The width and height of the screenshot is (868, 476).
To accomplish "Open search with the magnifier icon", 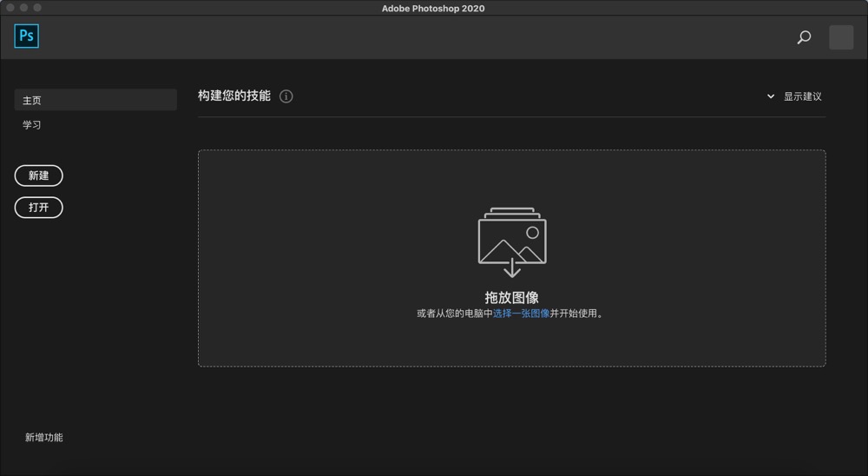I will tap(804, 37).
